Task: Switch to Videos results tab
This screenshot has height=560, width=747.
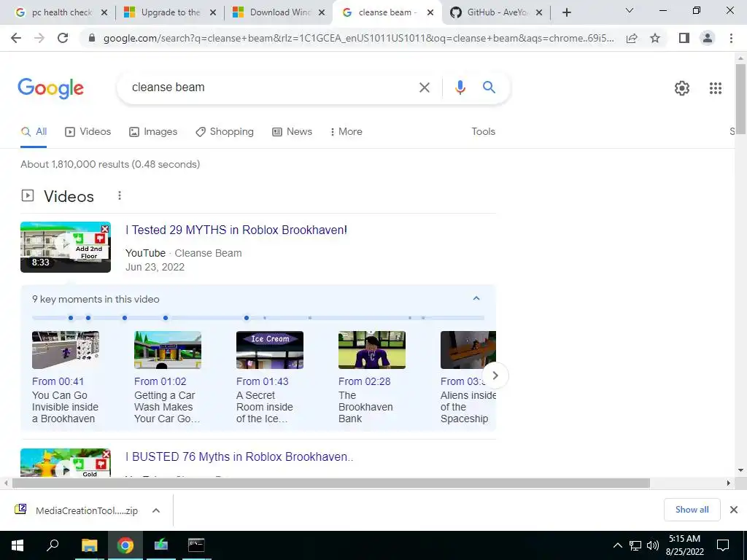Action: coord(88,132)
